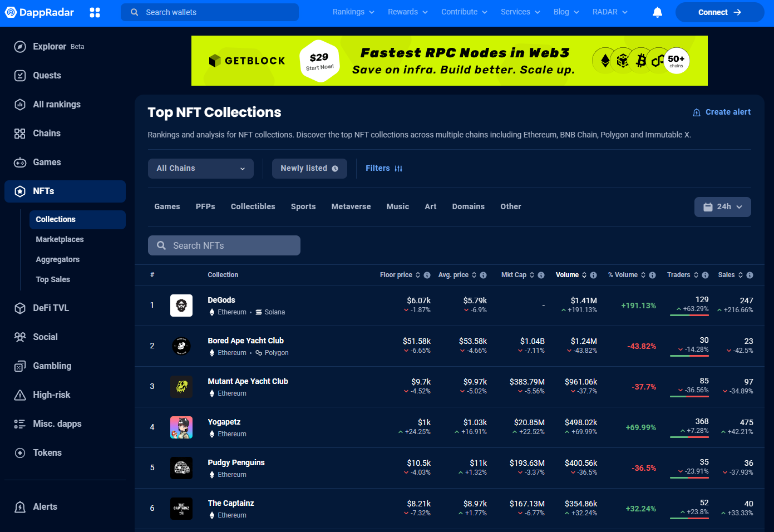Click GetBlock RPC Nodes banner ad

click(450, 61)
